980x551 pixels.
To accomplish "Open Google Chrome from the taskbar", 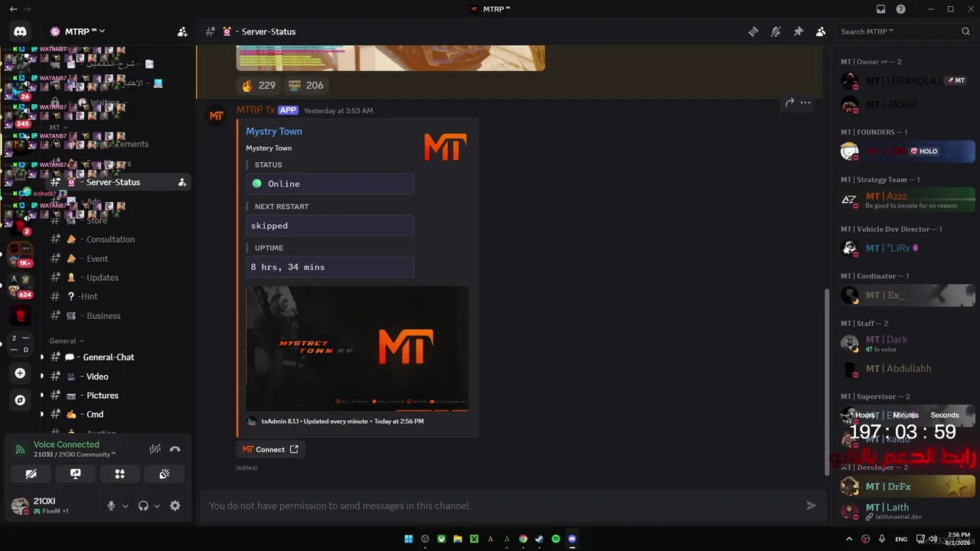I will pos(523,539).
